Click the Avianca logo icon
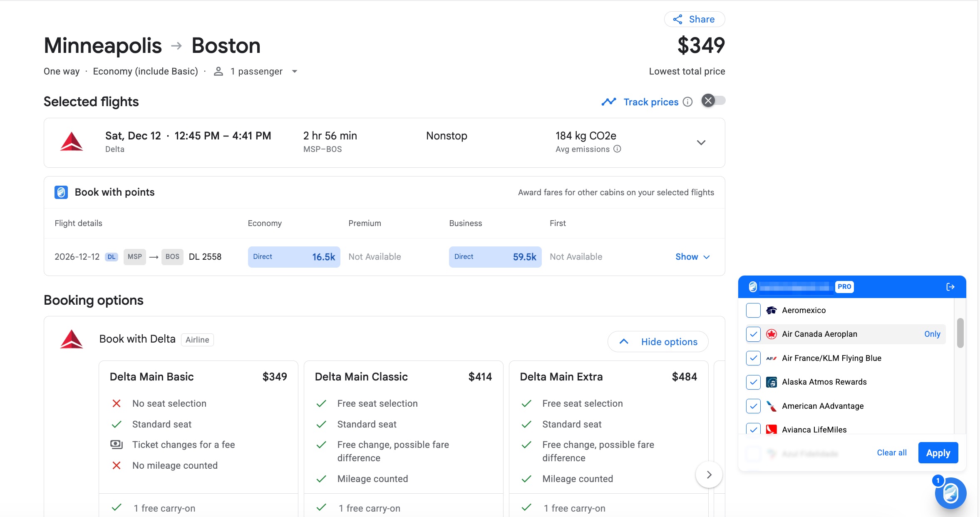This screenshot has height=517, width=980. (x=772, y=429)
